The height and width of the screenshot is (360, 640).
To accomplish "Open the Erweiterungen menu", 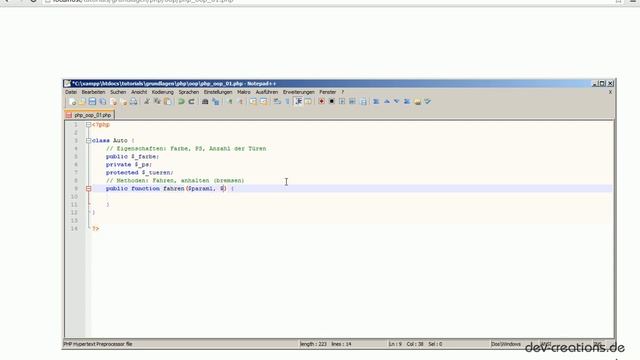I will pos(299,92).
